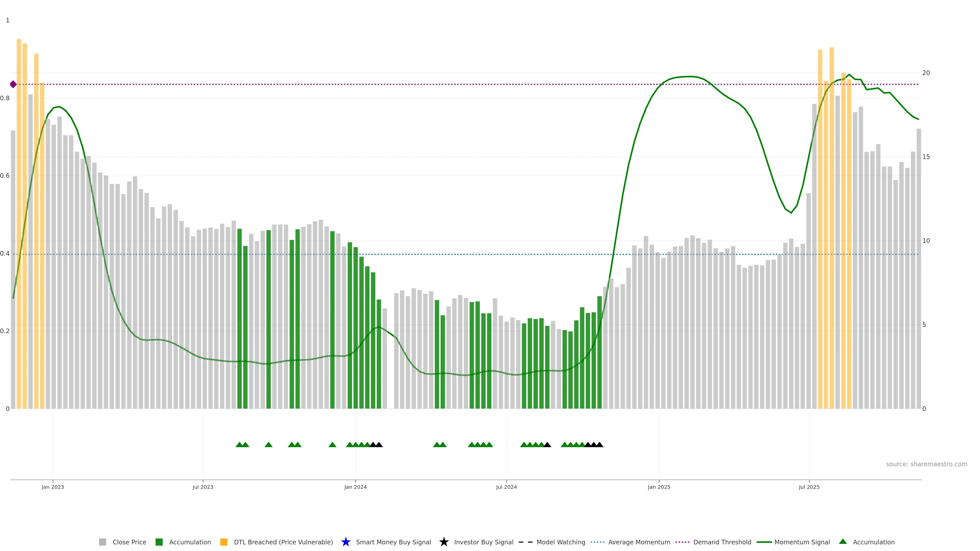
Task: Click the Jan 2023 axis label
Action: (x=53, y=487)
